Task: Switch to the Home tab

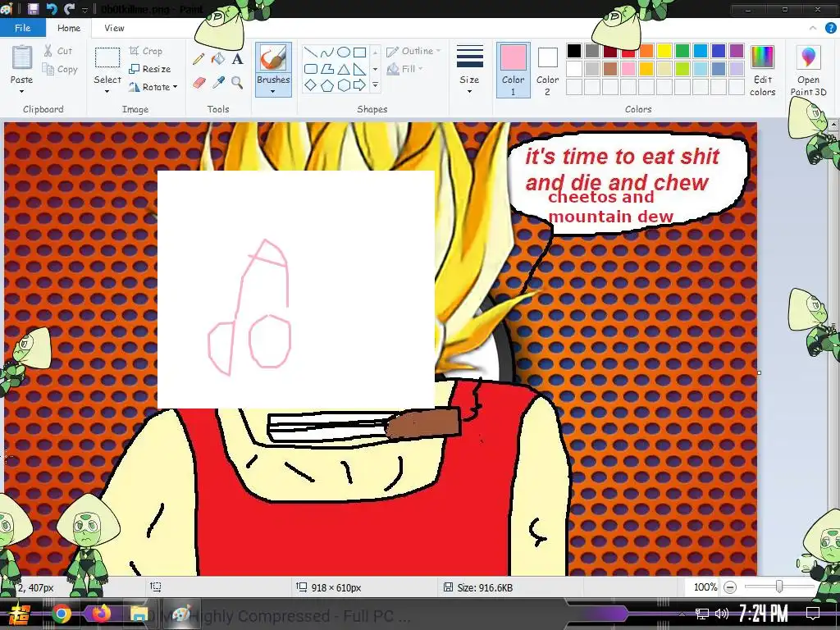Action: pyautogui.click(x=69, y=28)
